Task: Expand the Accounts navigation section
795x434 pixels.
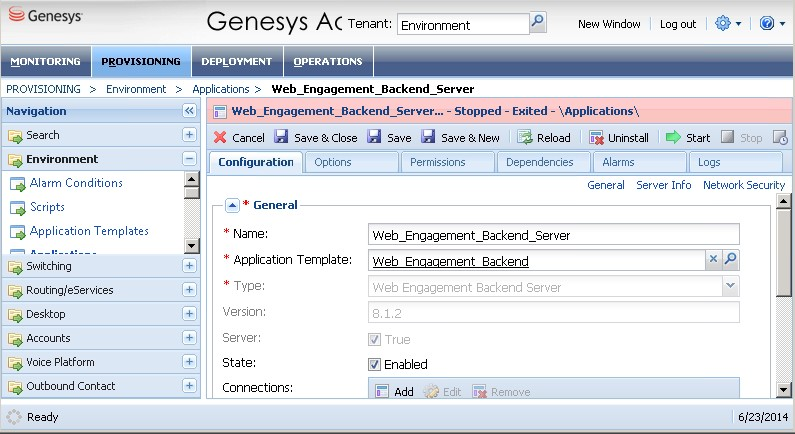Action: pos(189,337)
